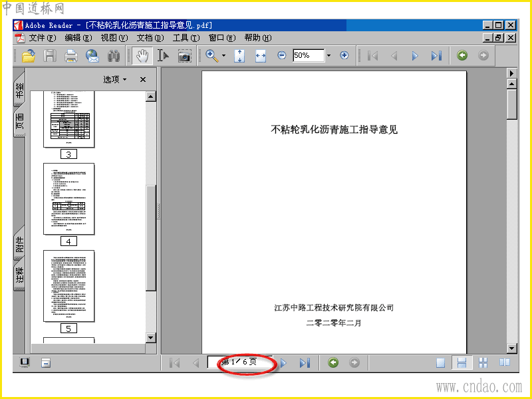This screenshot has height=399, width=532.
Task: Switch to the 书签 side tab
Action: pos(19,90)
